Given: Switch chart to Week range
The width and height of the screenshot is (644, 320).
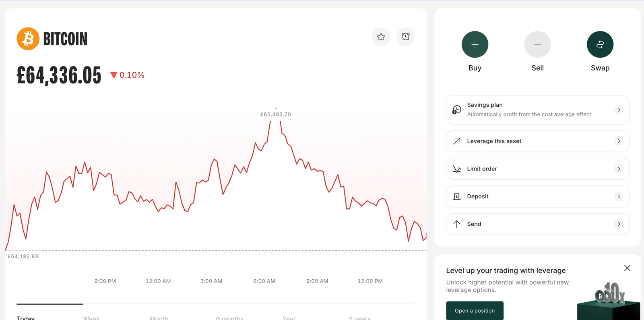Looking at the screenshot, I should tap(91, 318).
